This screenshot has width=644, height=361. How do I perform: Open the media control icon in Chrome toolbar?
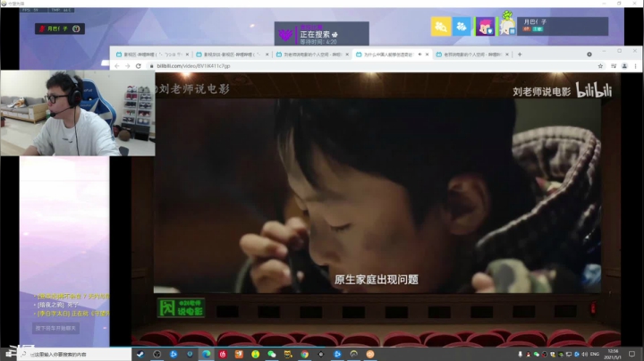614,65
